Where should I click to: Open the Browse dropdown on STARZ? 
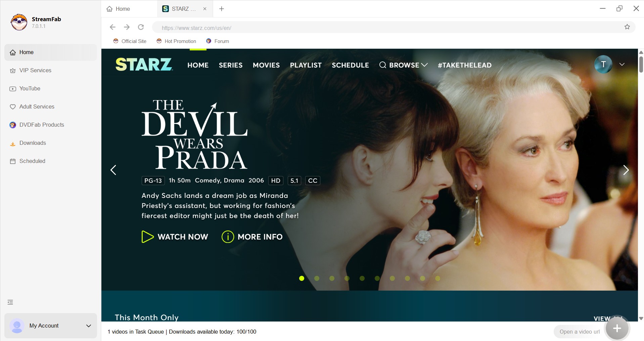(x=403, y=65)
